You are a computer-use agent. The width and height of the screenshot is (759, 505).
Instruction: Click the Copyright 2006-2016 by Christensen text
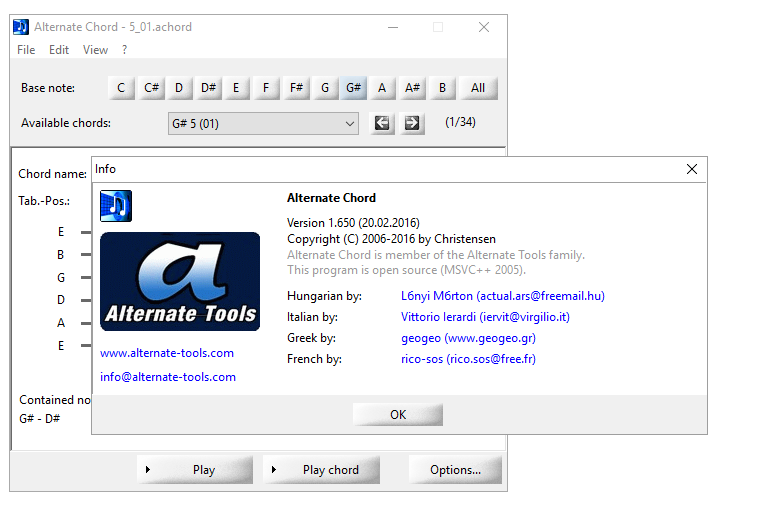coord(391,239)
